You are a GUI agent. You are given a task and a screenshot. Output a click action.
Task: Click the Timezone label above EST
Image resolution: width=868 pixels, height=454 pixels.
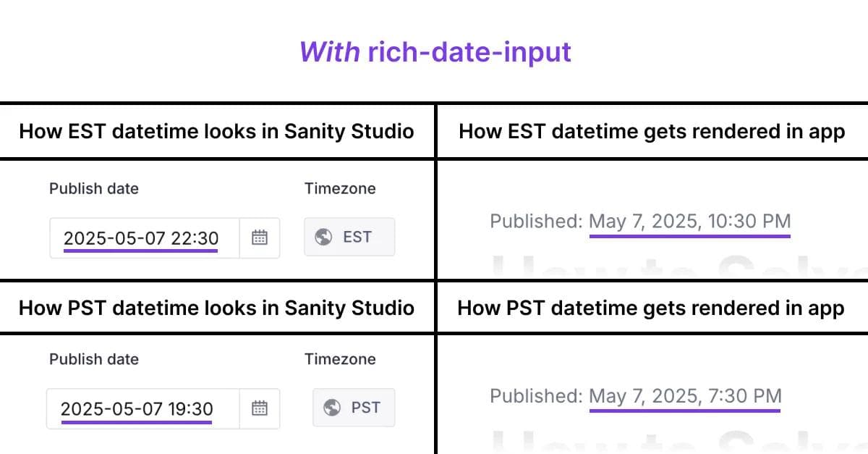pyautogui.click(x=339, y=188)
